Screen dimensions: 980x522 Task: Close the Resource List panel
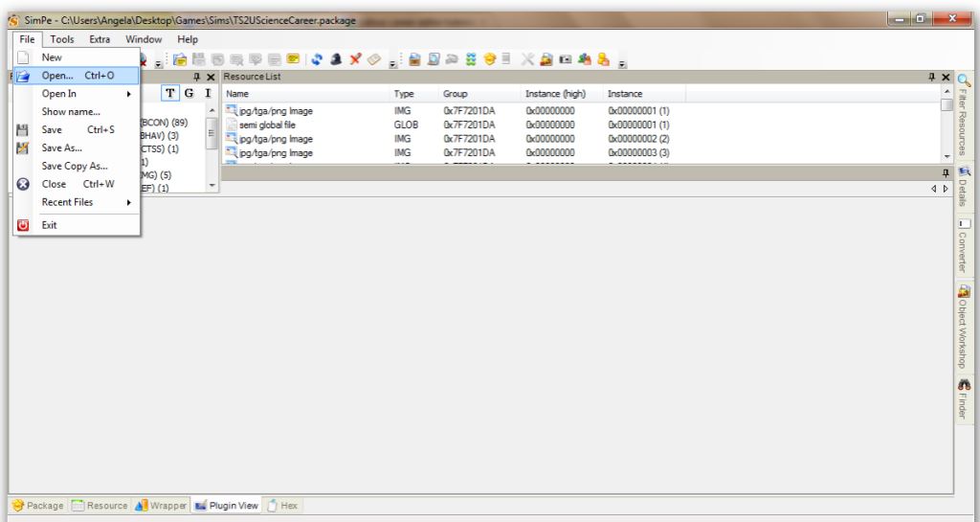tap(945, 77)
